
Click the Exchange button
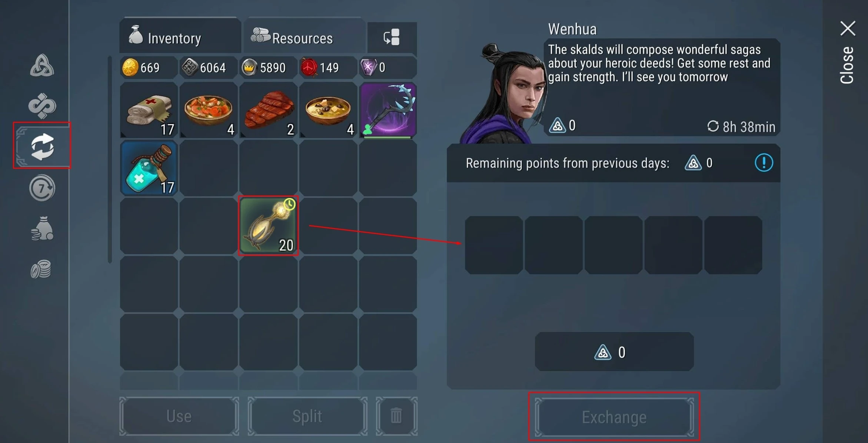pyautogui.click(x=614, y=417)
